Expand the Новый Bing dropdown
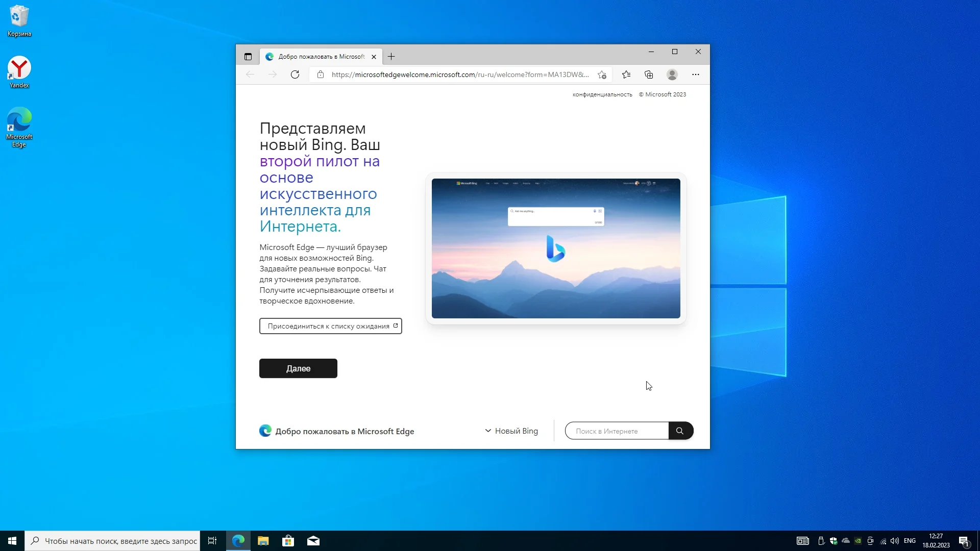The height and width of the screenshot is (551, 980). pyautogui.click(x=511, y=431)
